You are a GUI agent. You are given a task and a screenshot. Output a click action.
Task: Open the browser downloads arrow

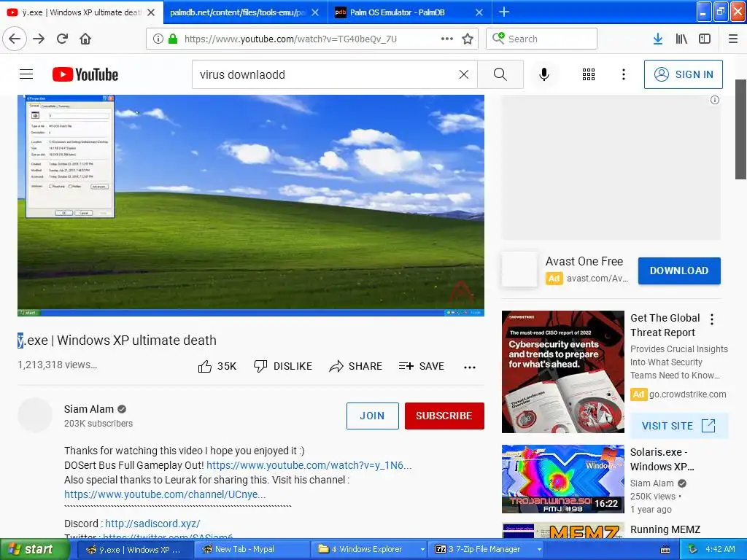click(x=658, y=39)
